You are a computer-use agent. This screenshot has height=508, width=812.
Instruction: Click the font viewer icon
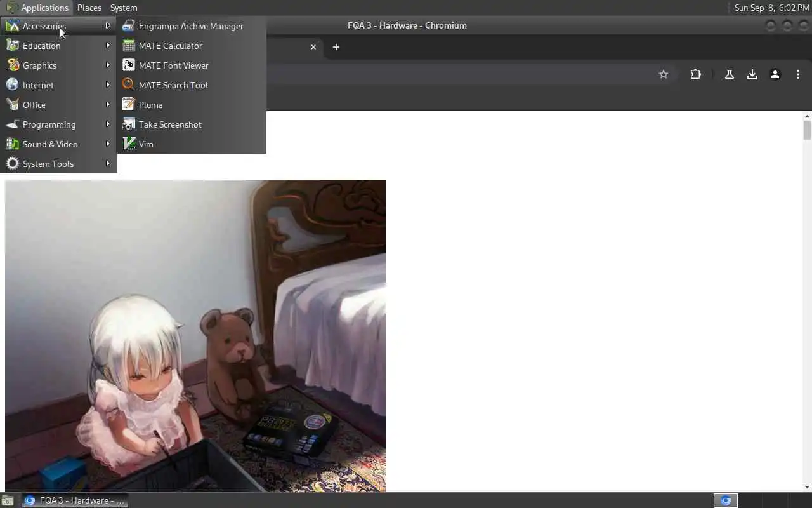pyautogui.click(x=129, y=65)
